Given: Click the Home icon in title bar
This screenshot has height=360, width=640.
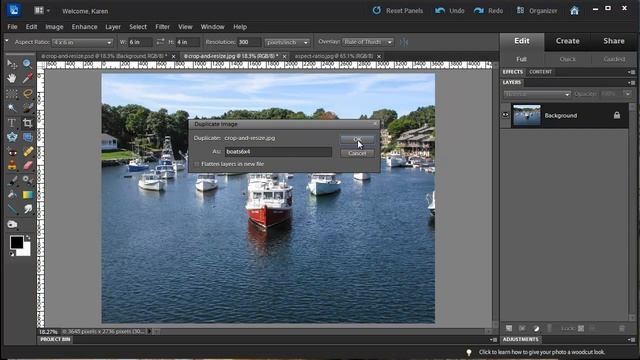Looking at the screenshot, I should pos(574,11).
